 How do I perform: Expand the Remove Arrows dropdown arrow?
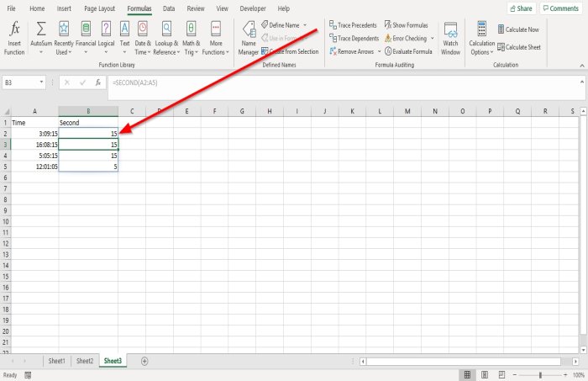pyautogui.click(x=379, y=51)
